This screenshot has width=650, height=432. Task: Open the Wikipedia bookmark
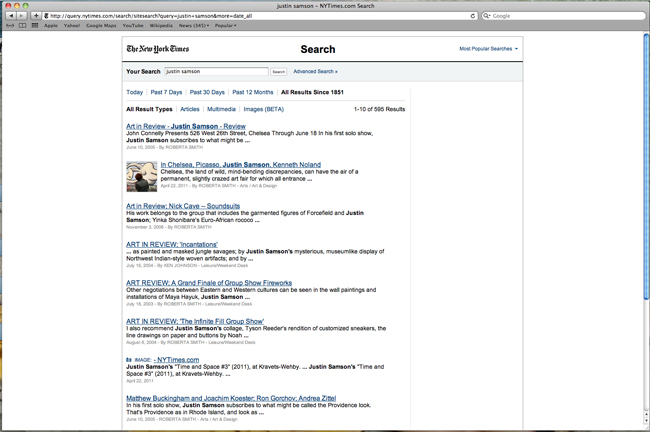coord(161,25)
